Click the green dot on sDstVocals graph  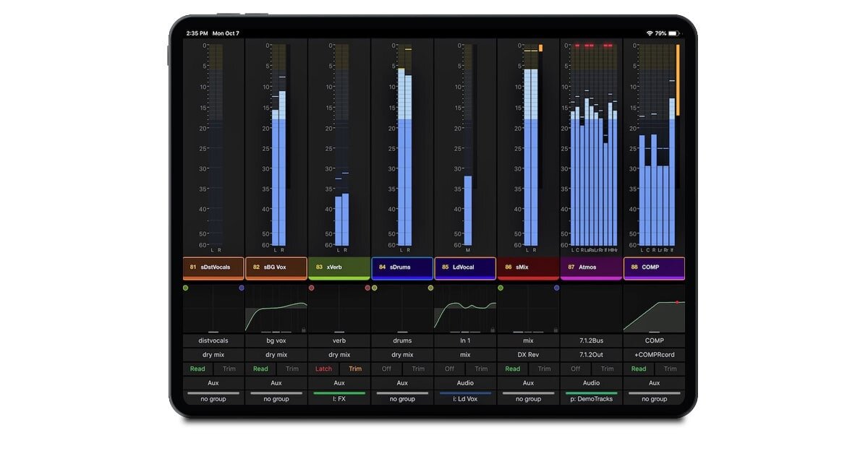(x=186, y=288)
